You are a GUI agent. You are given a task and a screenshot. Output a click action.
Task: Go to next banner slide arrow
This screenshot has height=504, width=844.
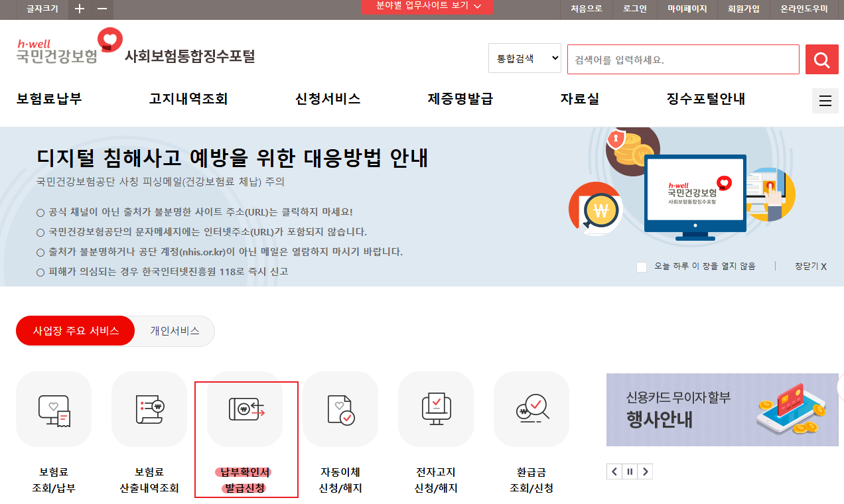click(x=645, y=472)
